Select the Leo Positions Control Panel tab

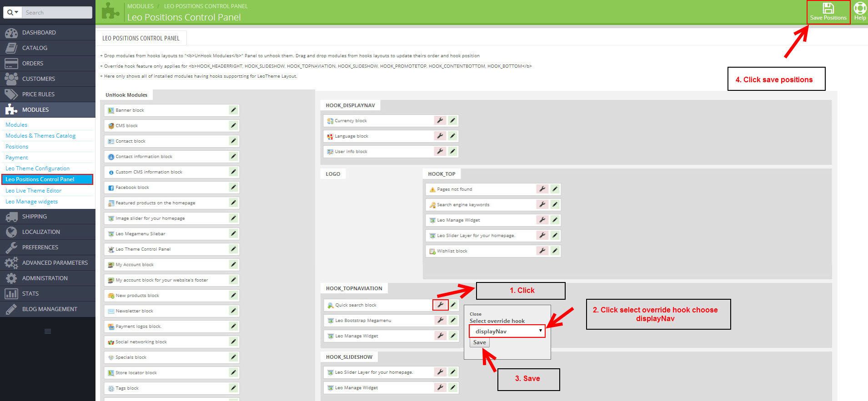[x=141, y=38]
